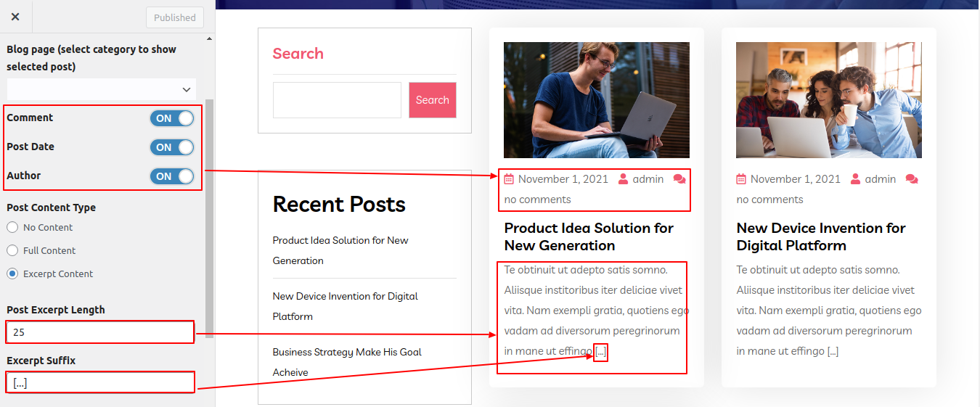The image size is (980, 407).
Task: Click the Published button
Action: point(175,17)
